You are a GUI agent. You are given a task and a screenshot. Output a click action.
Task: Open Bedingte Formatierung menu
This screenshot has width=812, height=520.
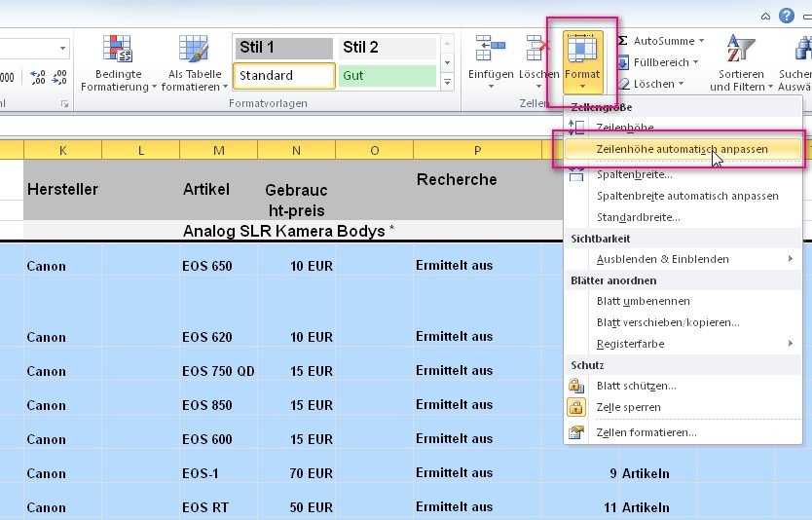coord(118,63)
